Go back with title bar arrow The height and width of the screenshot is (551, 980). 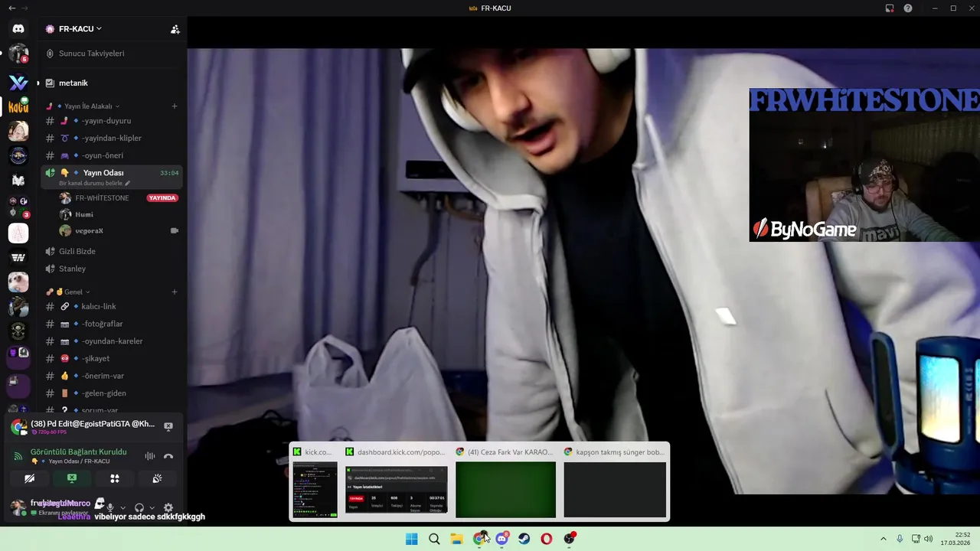(11, 8)
